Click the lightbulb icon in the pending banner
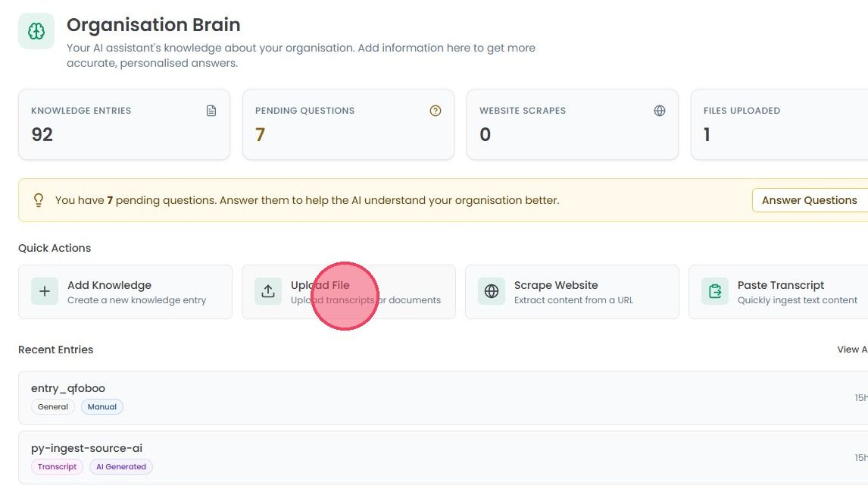 pyautogui.click(x=38, y=200)
